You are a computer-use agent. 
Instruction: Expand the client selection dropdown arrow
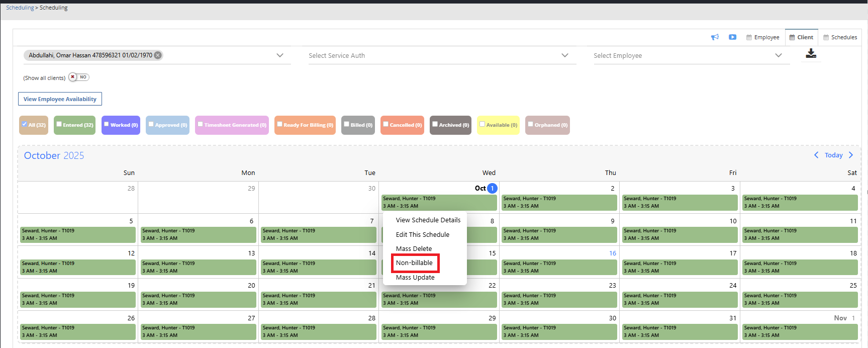[x=280, y=55]
